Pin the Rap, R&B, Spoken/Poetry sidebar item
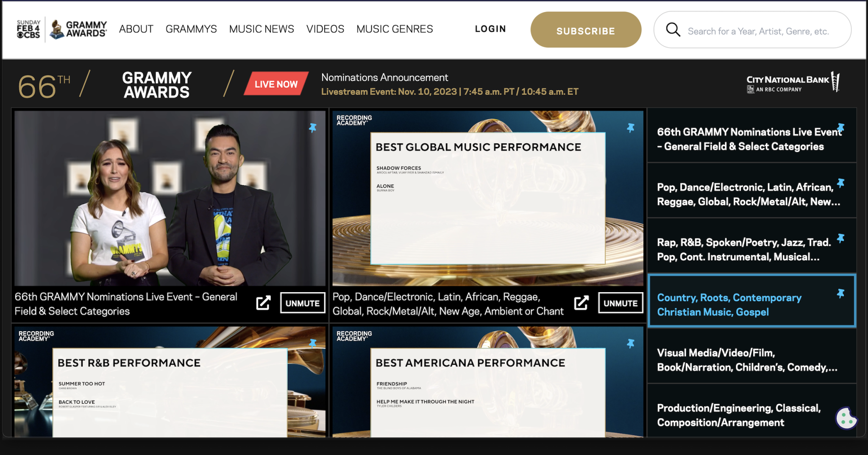This screenshot has width=868, height=455. coord(841,238)
